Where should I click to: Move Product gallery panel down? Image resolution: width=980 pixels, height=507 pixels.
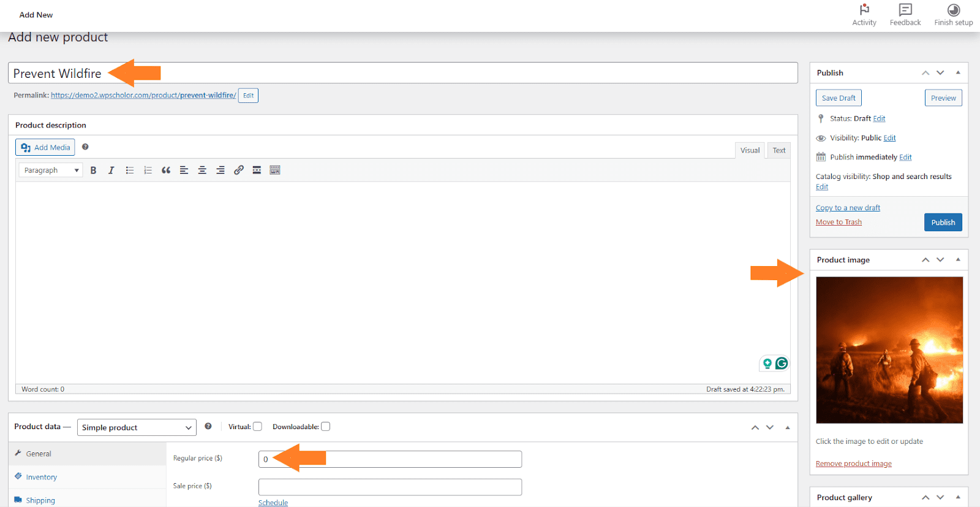(940, 497)
